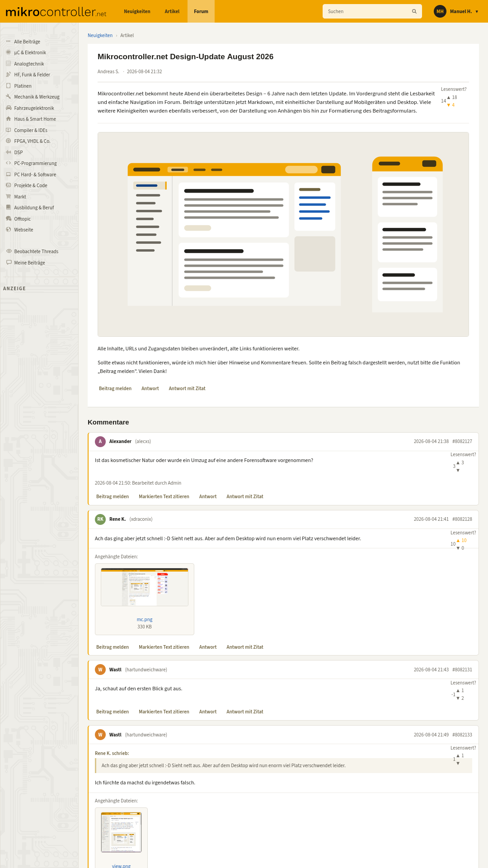Click Antwort on Rene K.'s comment
Image resolution: width=488 pixels, height=868 pixels.
click(x=208, y=647)
